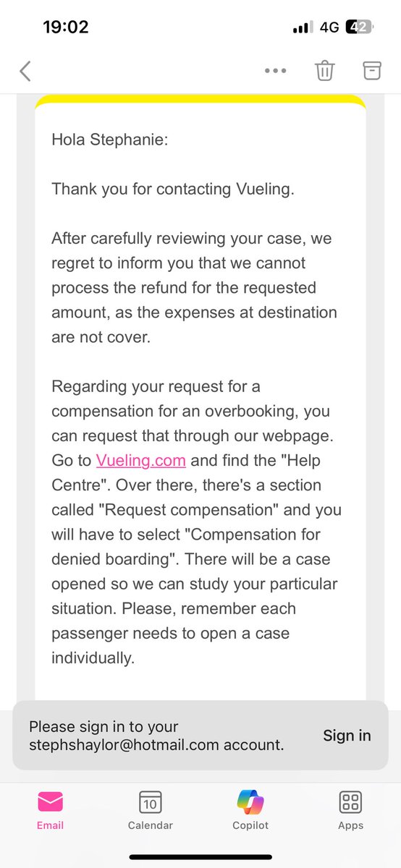Screen dimensions: 401x868
Task: Tap the battery indicator showing 42
Action: pyautogui.click(x=359, y=27)
